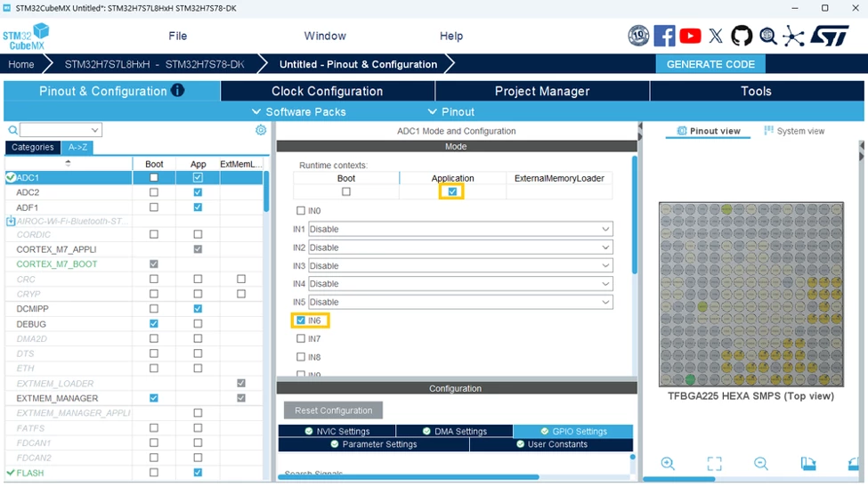Fit the chip to the pinout view
This screenshot has height=487, width=868.
pos(715,463)
